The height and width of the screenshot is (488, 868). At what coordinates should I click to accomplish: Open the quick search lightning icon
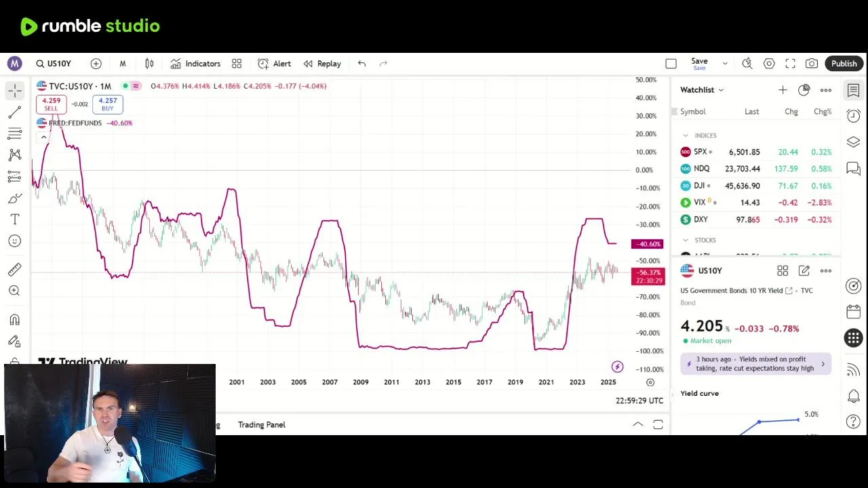[x=747, y=64]
